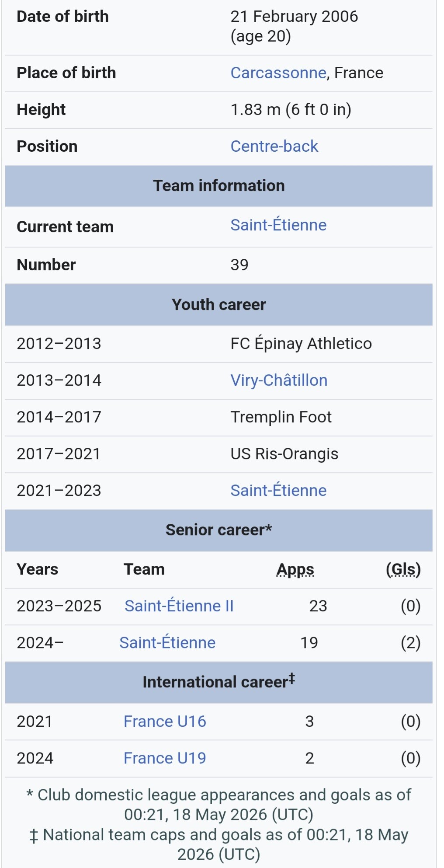Open the Carcassonne birthplace link
This screenshot has width=444, height=868.
click(x=278, y=73)
